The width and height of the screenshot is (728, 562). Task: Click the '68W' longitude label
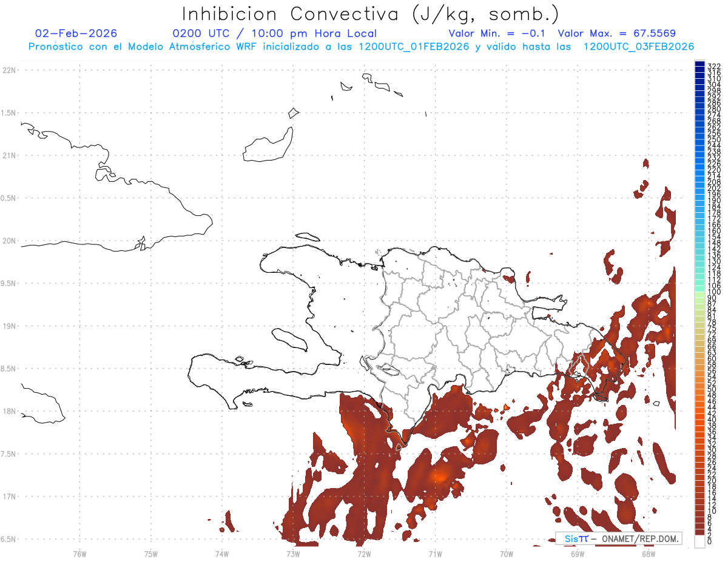click(x=649, y=554)
